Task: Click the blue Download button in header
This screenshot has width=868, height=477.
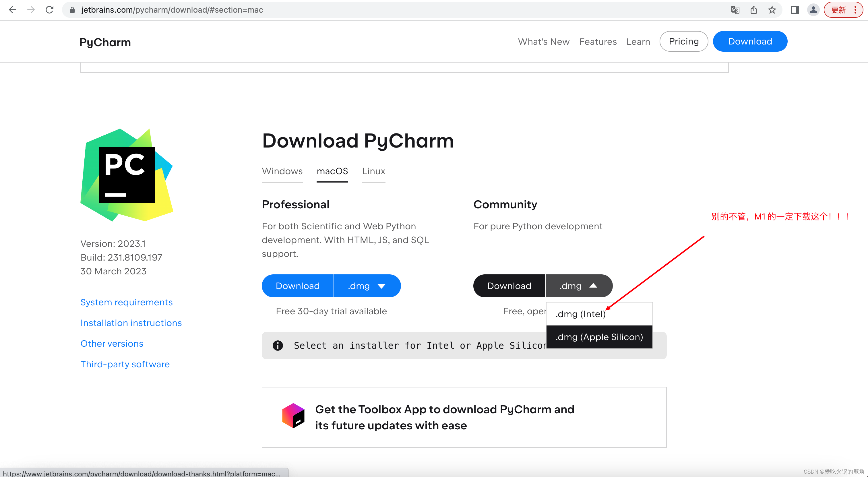Action: (750, 41)
